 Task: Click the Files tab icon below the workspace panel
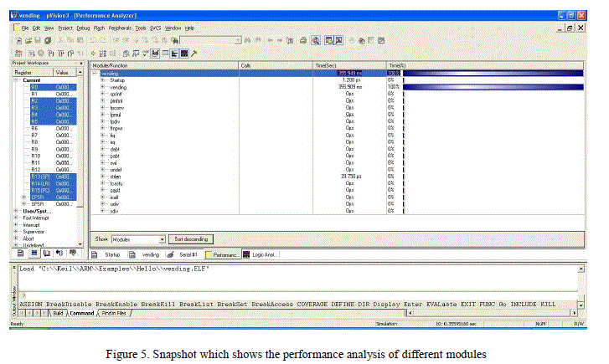20,252
